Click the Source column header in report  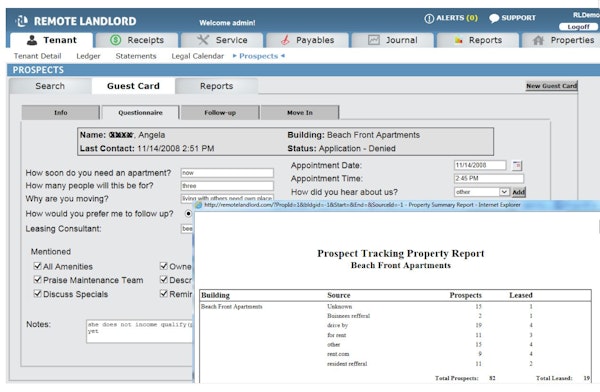pyautogui.click(x=339, y=295)
